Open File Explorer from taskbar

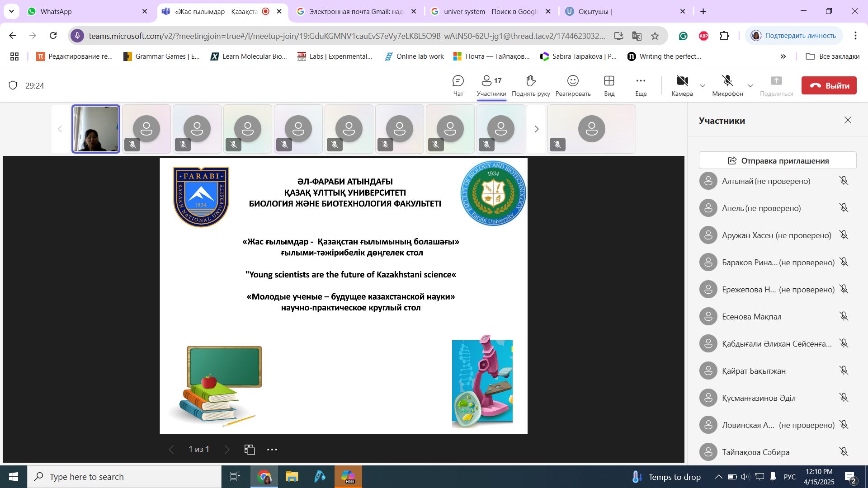point(292,477)
